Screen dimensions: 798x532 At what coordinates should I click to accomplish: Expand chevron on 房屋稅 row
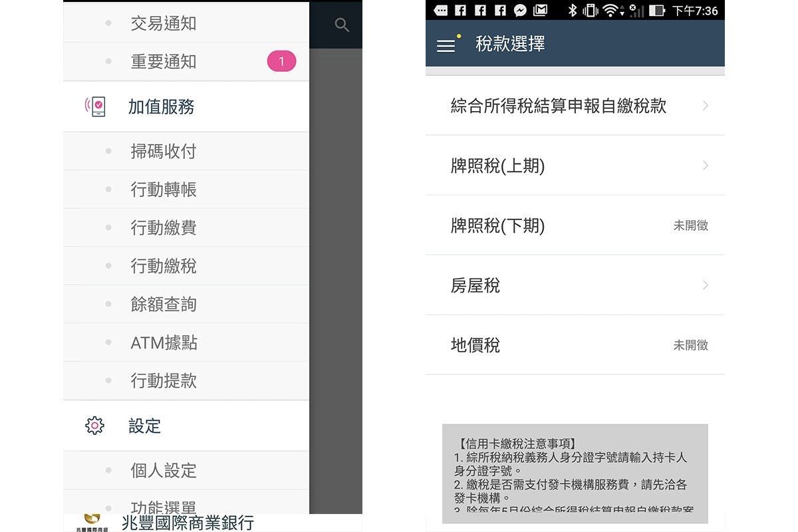pyautogui.click(x=705, y=285)
